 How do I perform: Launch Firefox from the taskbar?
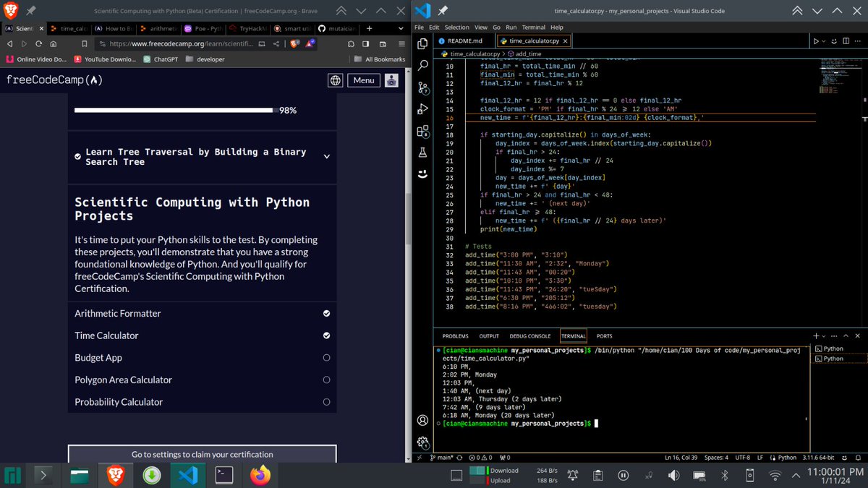(260, 474)
